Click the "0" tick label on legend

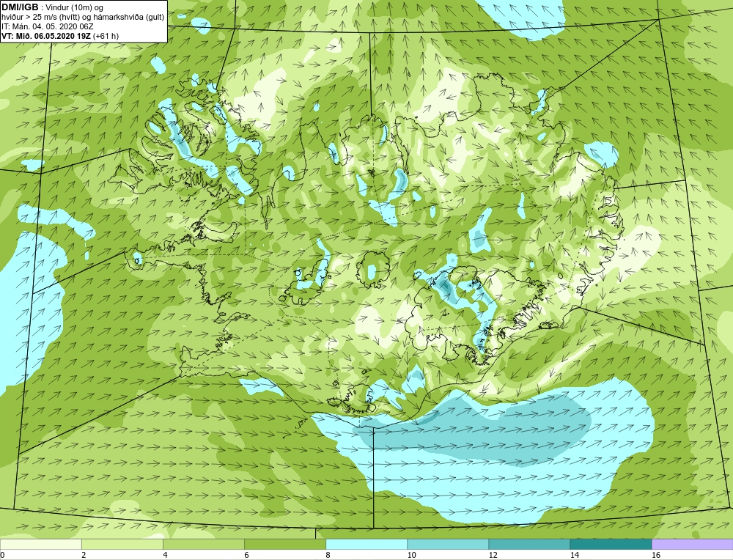[x=2, y=555]
